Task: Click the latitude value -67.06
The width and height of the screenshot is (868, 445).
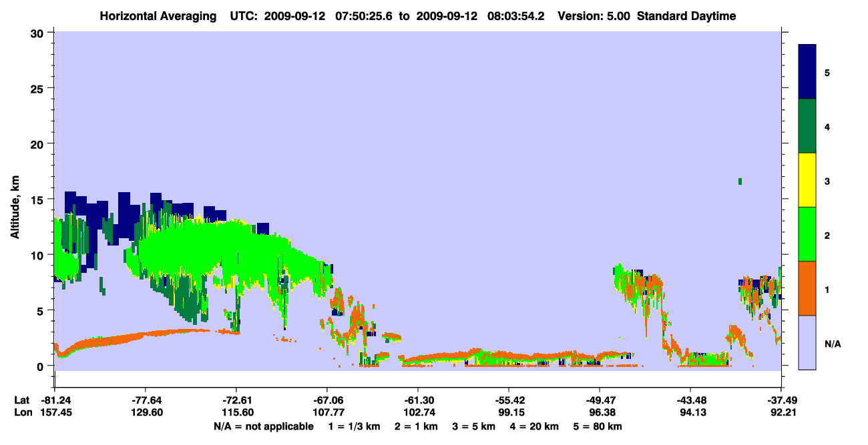Action: [x=327, y=400]
